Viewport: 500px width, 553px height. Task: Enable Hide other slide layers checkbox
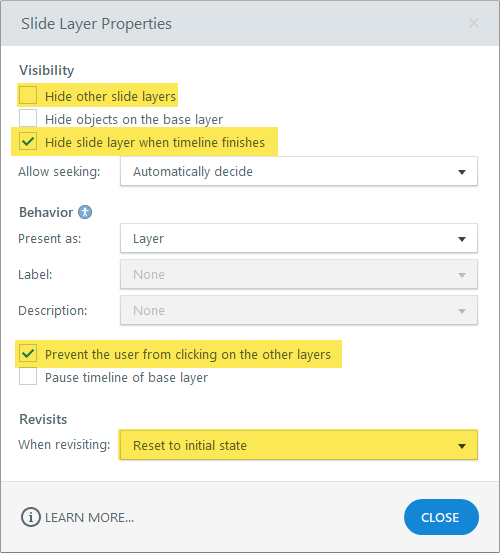[28, 95]
